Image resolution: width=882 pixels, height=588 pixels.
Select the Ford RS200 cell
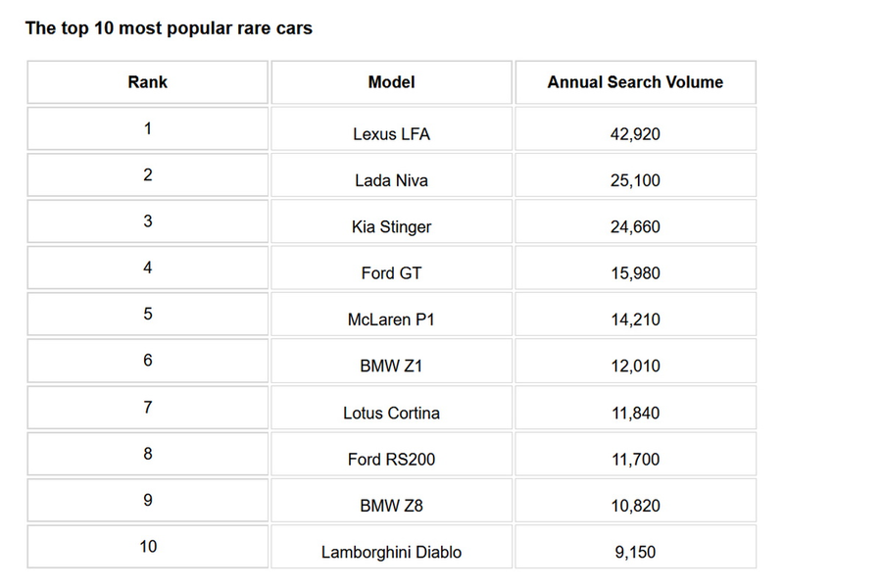(391, 459)
